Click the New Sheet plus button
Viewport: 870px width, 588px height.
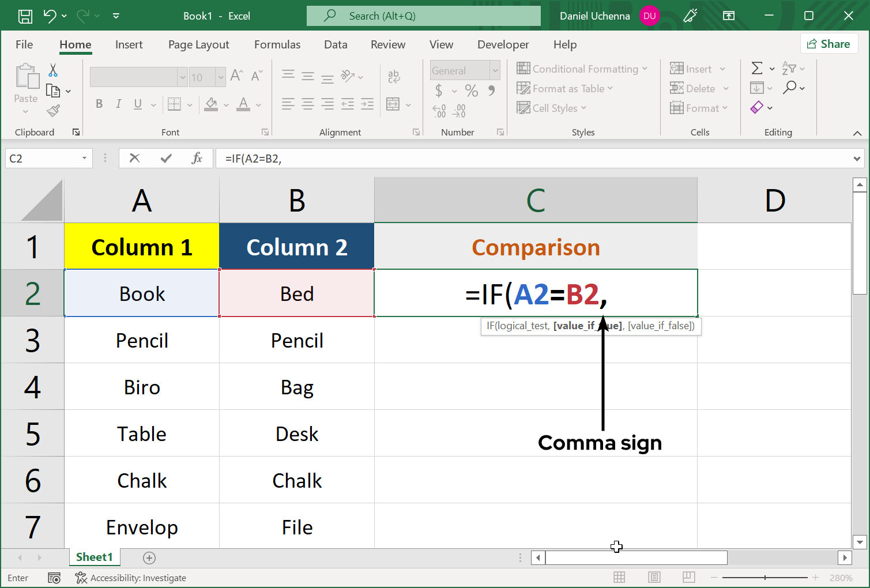pos(149,557)
